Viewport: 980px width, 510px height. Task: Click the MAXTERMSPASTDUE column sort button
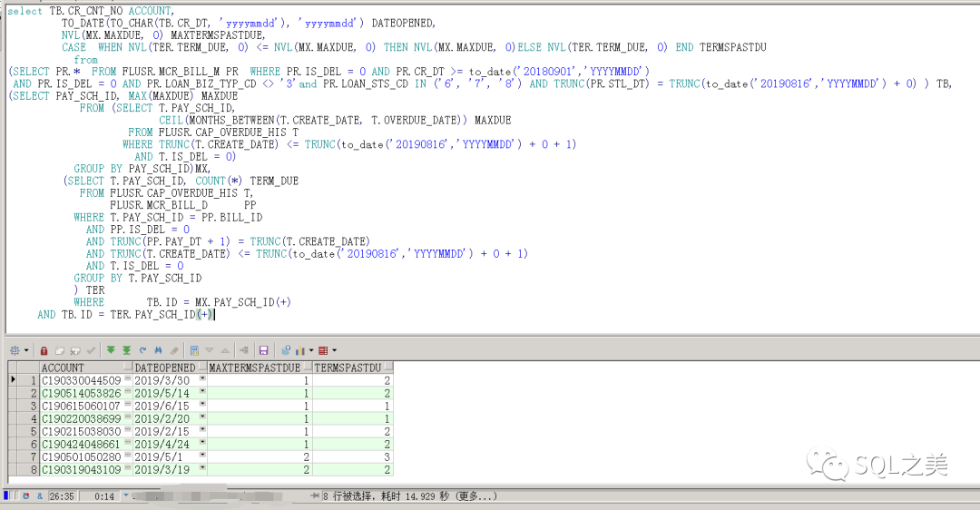point(307,367)
